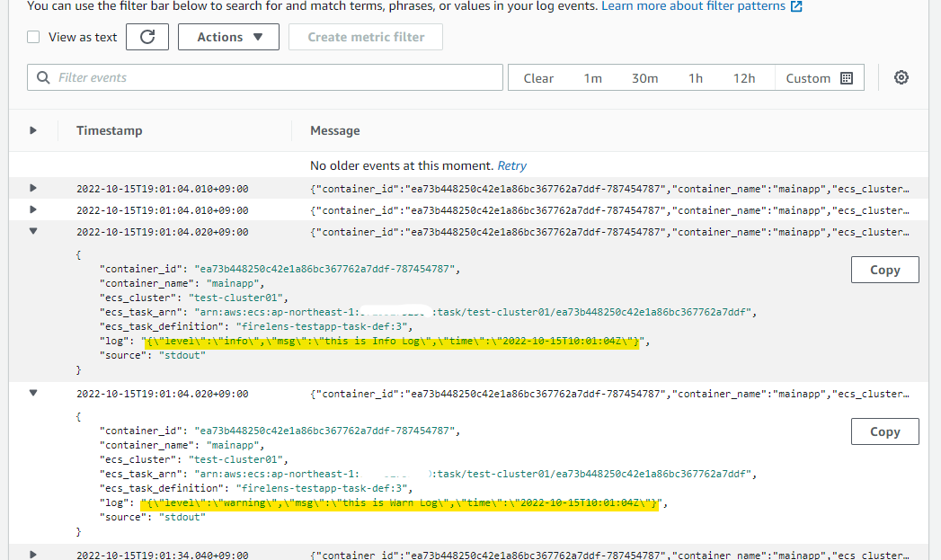Click the Retry link for older events
The height and width of the screenshot is (560, 941).
[x=512, y=165]
